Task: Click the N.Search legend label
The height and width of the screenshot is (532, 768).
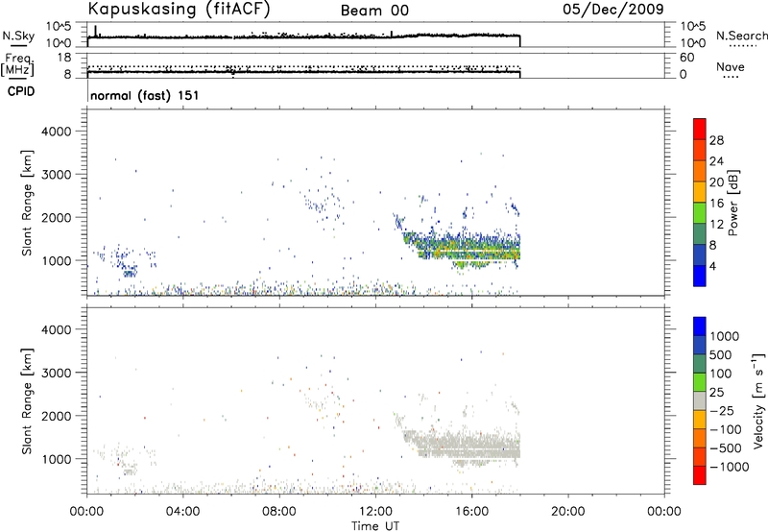Action: [x=741, y=36]
